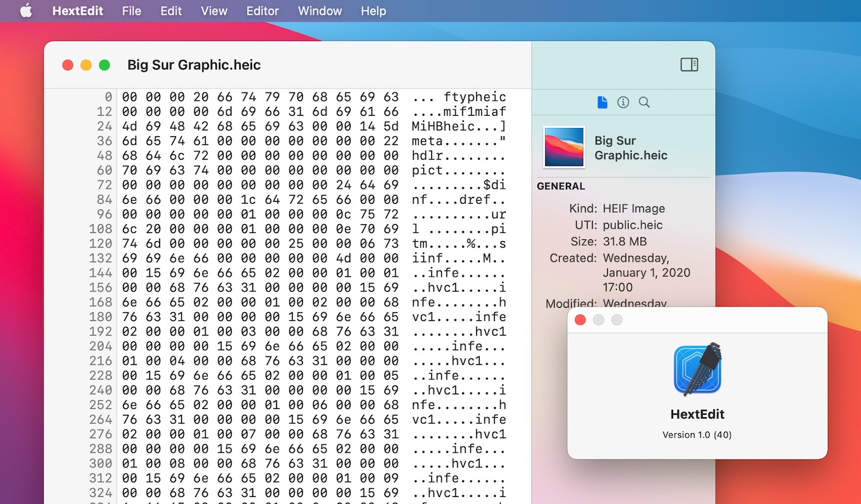The image size is (861, 504).
Task: Open the HextEdit application menu
Action: [x=78, y=11]
